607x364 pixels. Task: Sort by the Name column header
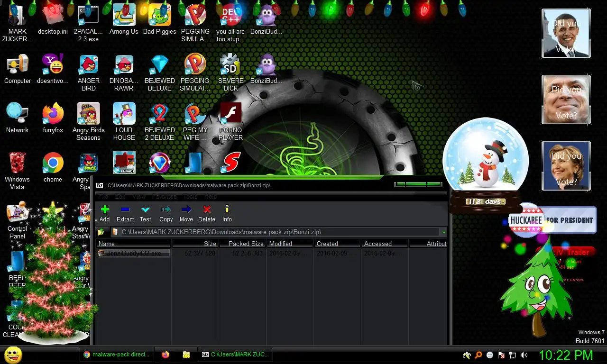[134, 244]
